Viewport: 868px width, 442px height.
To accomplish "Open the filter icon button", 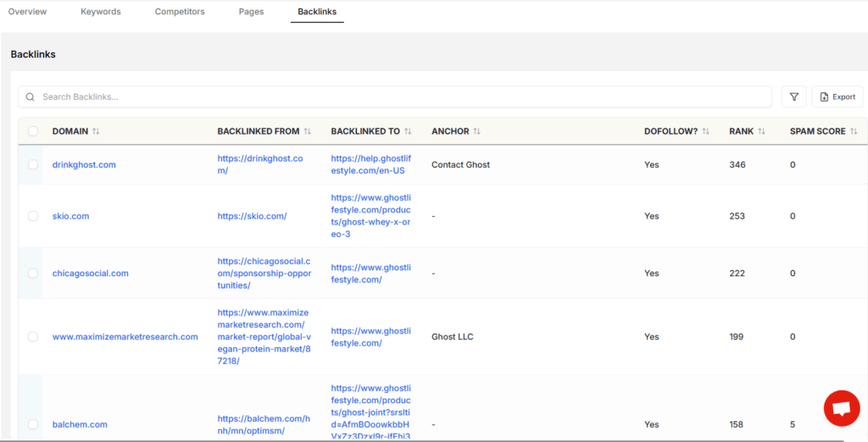I will click(x=793, y=97).
